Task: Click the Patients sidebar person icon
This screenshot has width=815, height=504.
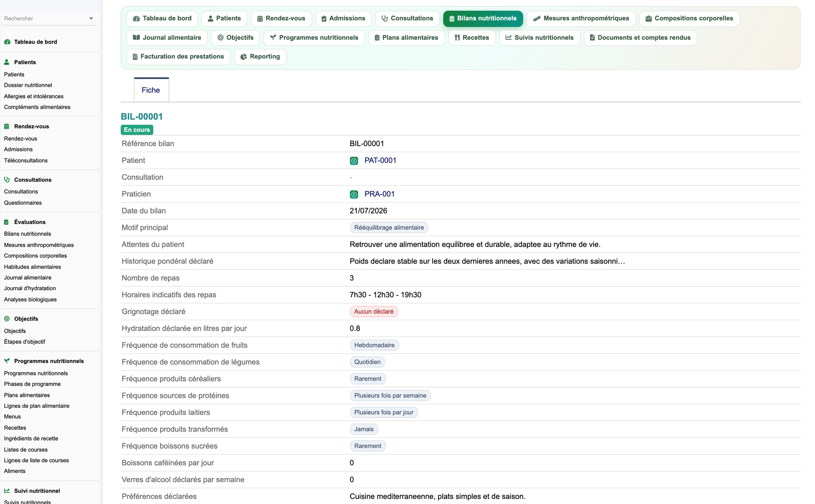Action: [7, 62]
